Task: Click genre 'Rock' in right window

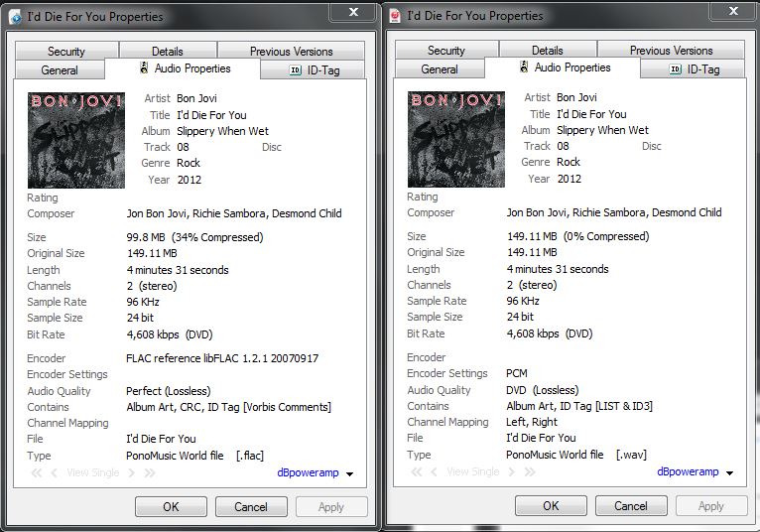Action: point(569,162)
